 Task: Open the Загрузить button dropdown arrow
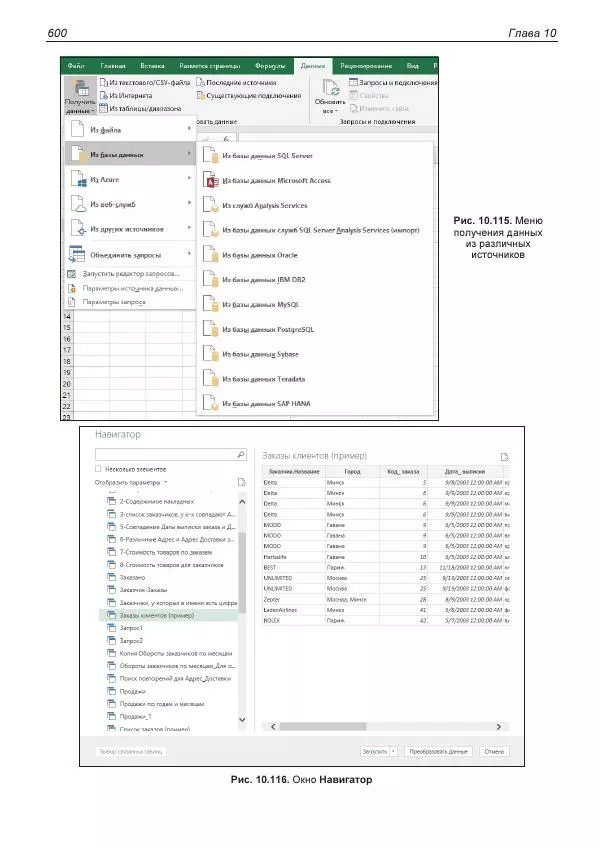[x=394, y=750]
